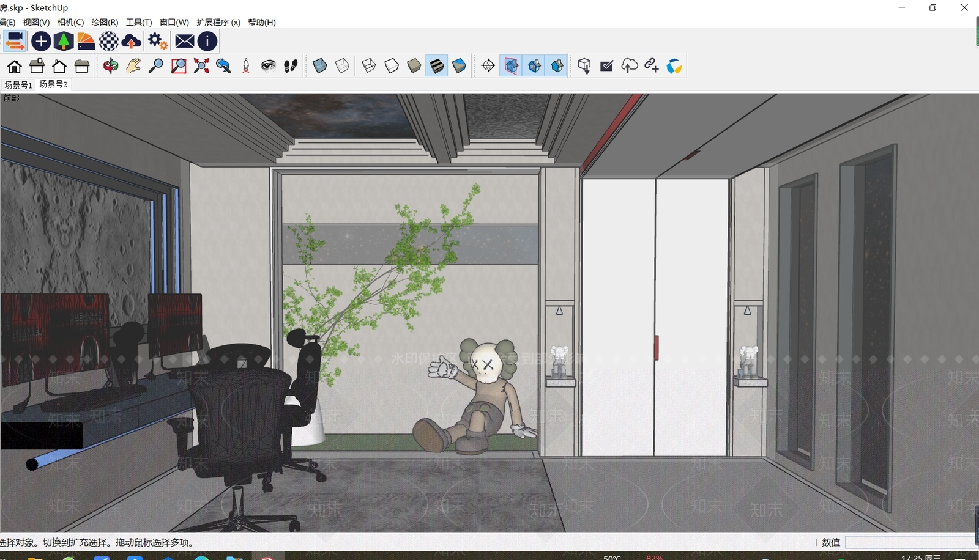The height and width of the screenshot is (560, 979).
Task: Open the orange color fan materials icon
Action: pyautogui.click(x=86, y=42)
